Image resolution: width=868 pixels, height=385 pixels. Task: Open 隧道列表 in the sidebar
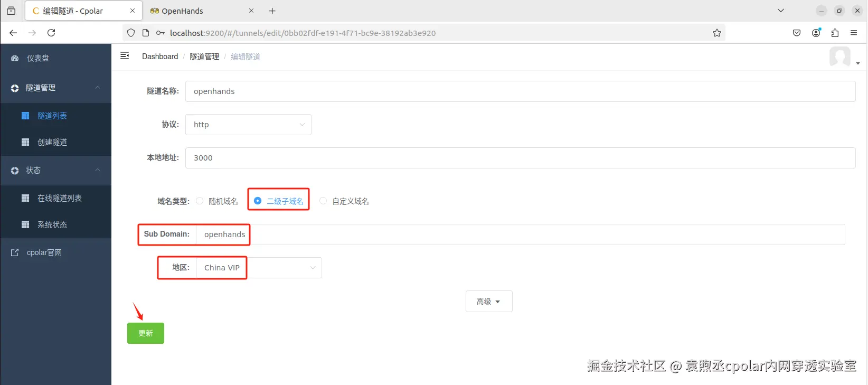click(x=56, y=116)
